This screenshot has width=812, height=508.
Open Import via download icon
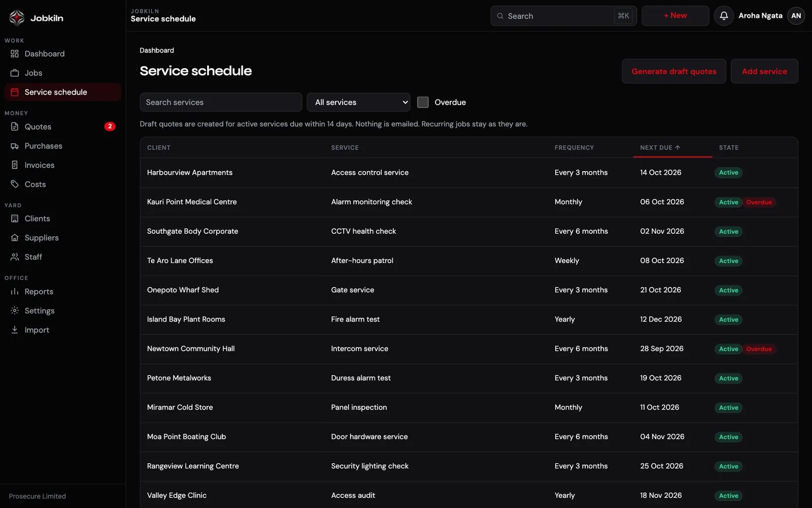(x=15, y=330)
